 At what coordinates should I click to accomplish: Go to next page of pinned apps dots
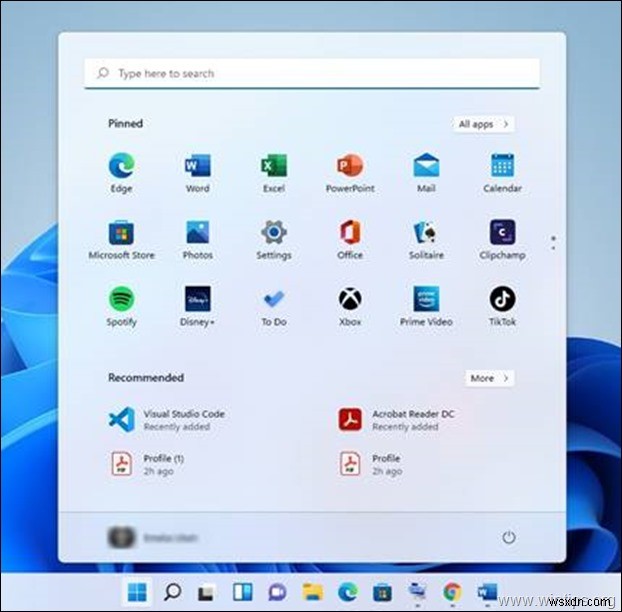tap(553, 248)
